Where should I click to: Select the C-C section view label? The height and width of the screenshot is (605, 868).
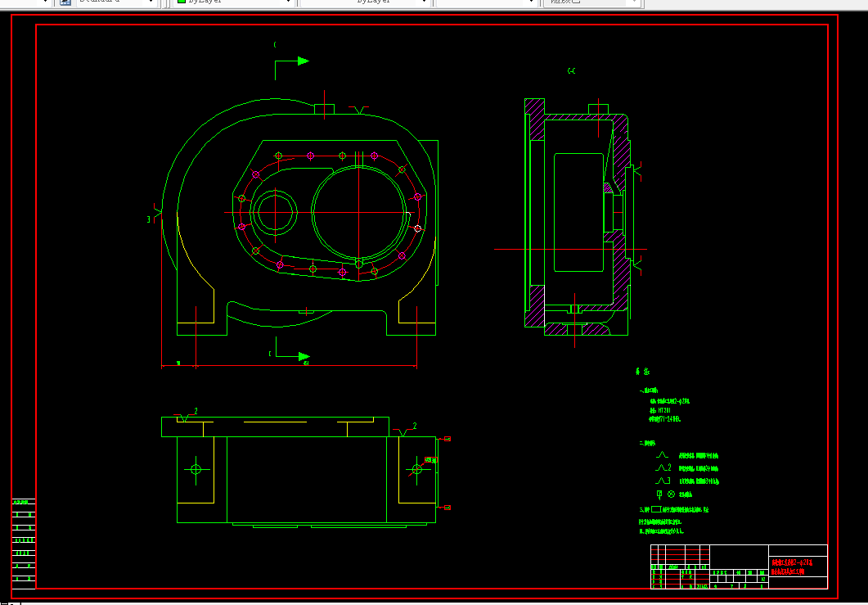[571, 71]
